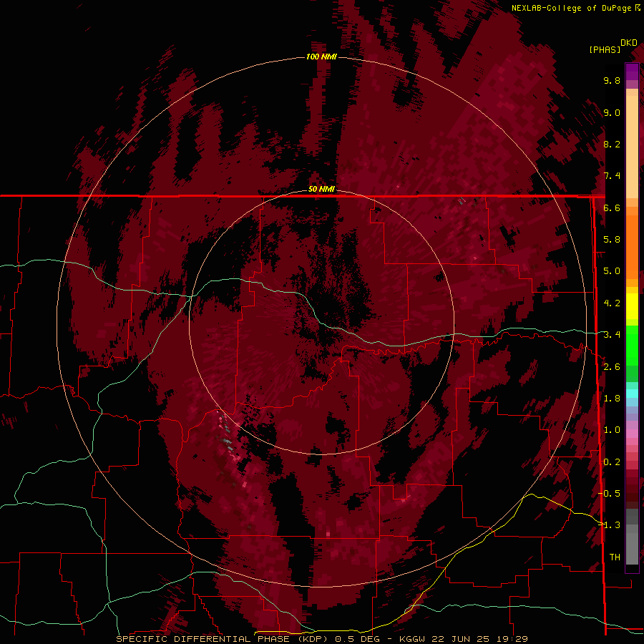
Task: Click the 2.6 legend value
Action: coord(612,367)
